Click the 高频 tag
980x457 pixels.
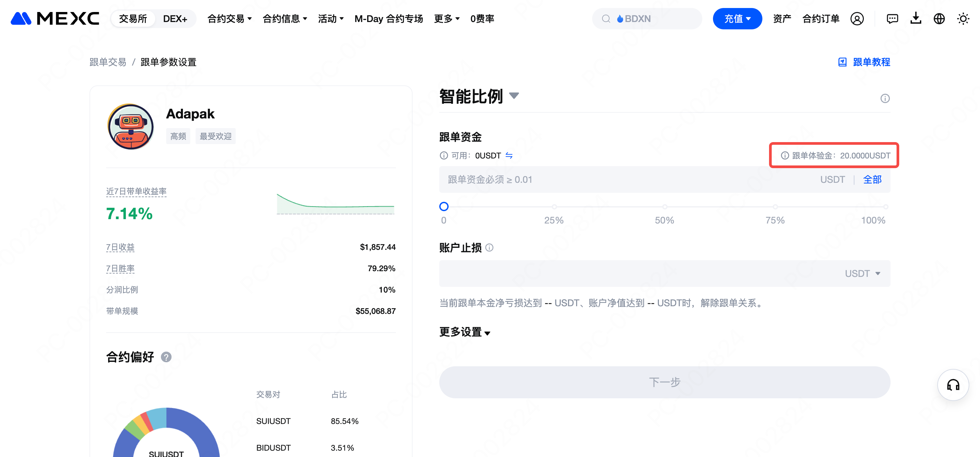[x=178, y=136]
